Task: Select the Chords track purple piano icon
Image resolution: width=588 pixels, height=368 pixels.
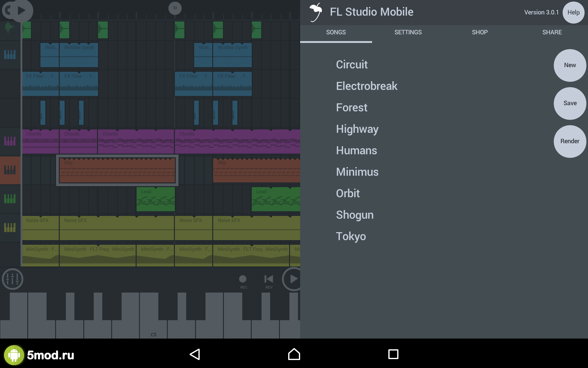Action: pyautogui.click(x=10, y=141)
